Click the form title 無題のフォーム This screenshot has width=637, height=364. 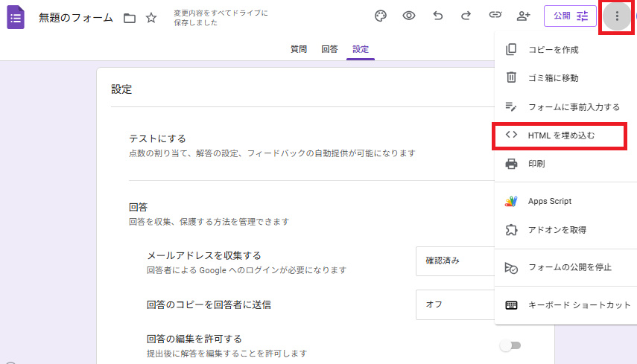(76, 18)
